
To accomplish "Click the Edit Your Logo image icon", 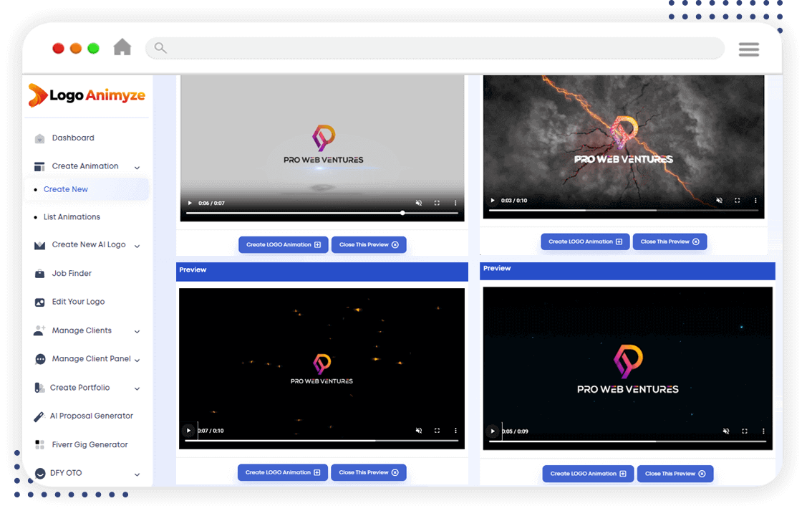I will (x=39, y=302).
